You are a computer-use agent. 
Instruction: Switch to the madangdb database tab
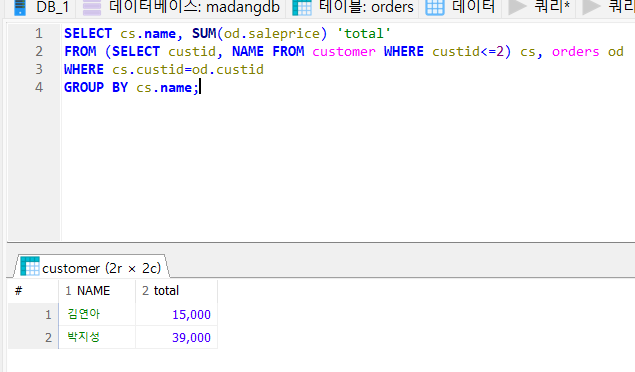point(181,7)
